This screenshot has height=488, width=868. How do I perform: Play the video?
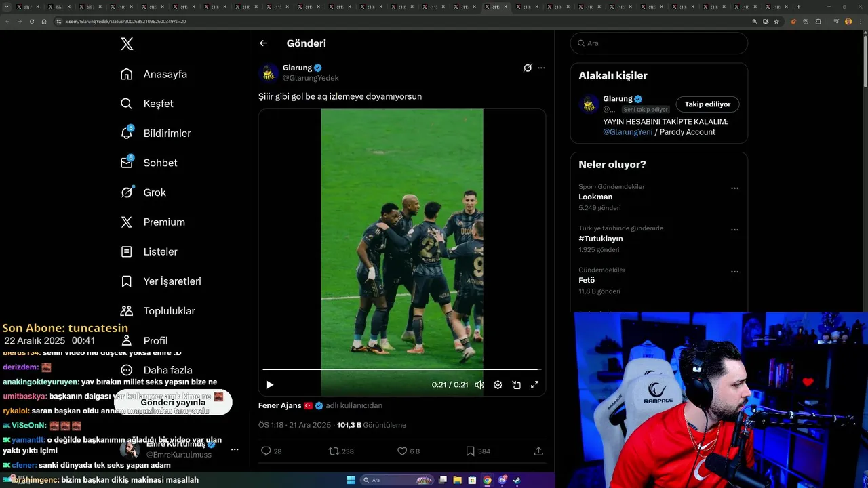[x=269, y=384]
